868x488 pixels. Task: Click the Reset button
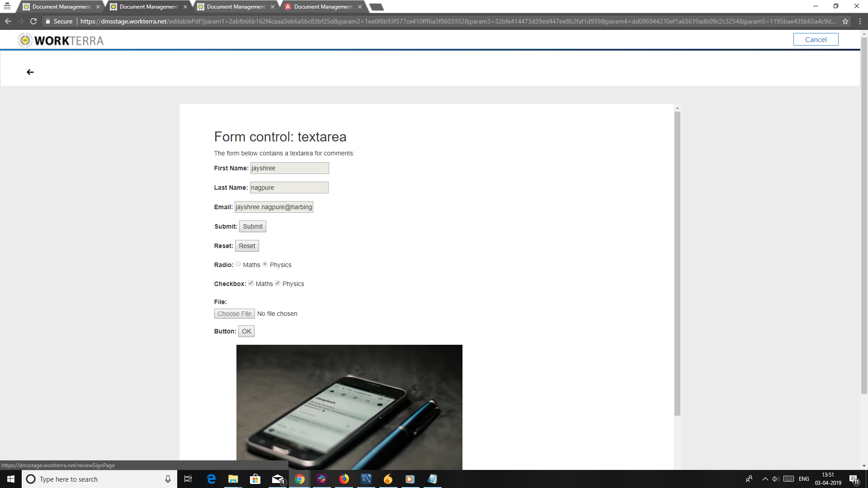tap(247, 246)
